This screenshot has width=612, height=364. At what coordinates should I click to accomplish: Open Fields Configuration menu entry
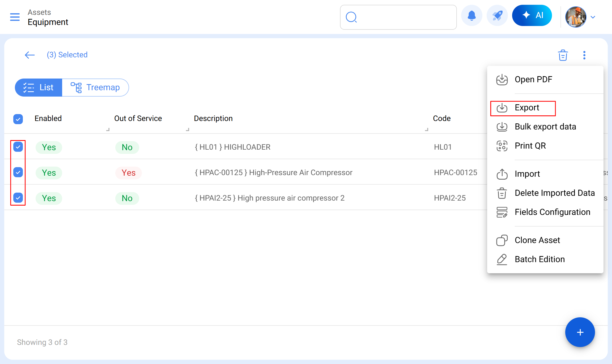(552, 212)
